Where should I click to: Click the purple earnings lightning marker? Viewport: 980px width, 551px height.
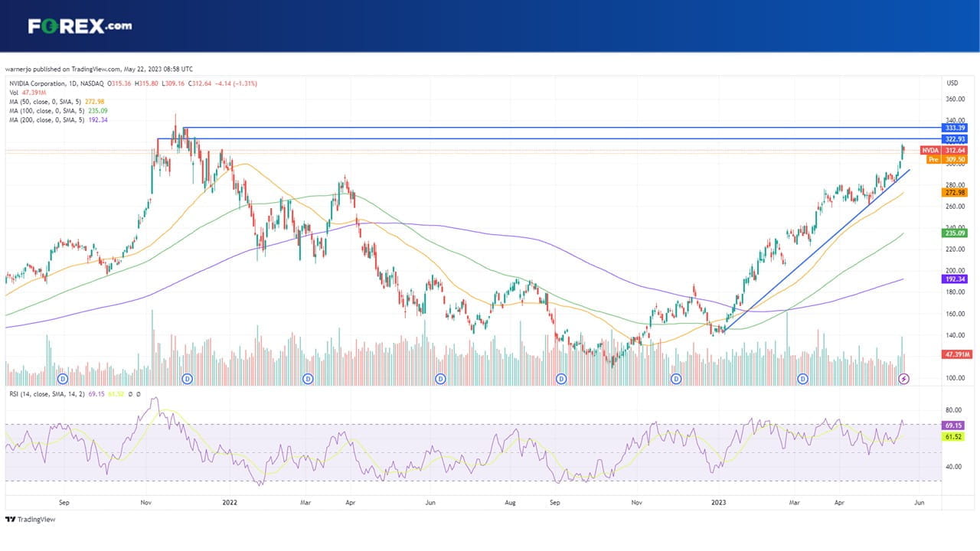tap(903, 379)
